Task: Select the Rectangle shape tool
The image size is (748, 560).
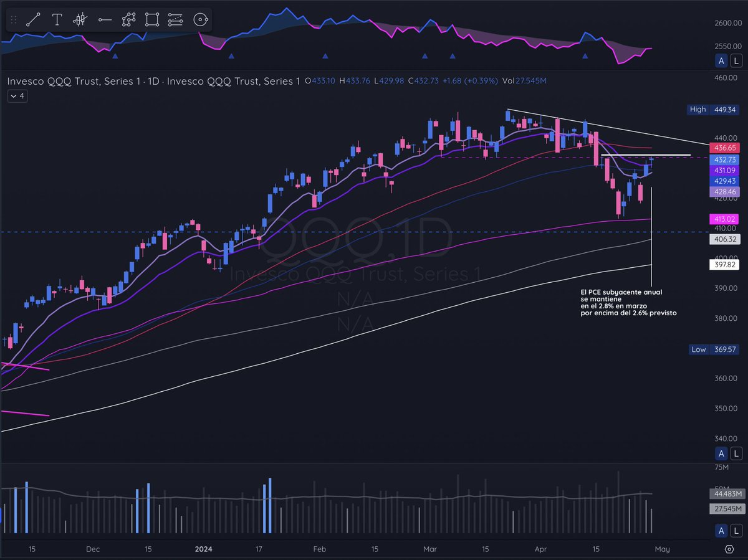Action: [151, 20]
